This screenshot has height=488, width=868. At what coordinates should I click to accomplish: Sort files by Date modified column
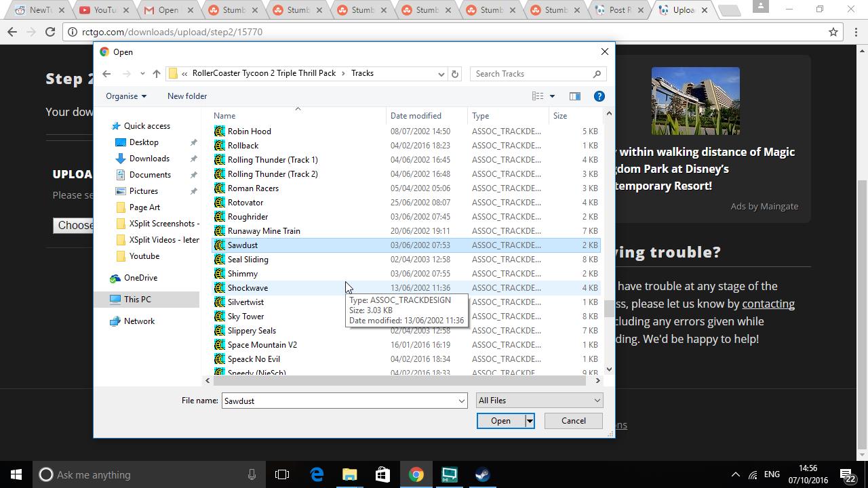(x=427, y=116)
